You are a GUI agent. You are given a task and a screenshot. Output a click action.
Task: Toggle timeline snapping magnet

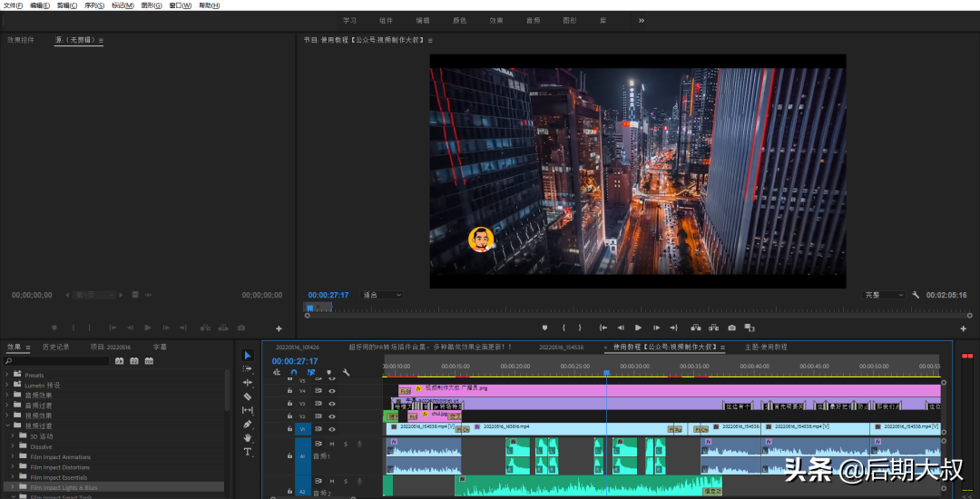294,372
